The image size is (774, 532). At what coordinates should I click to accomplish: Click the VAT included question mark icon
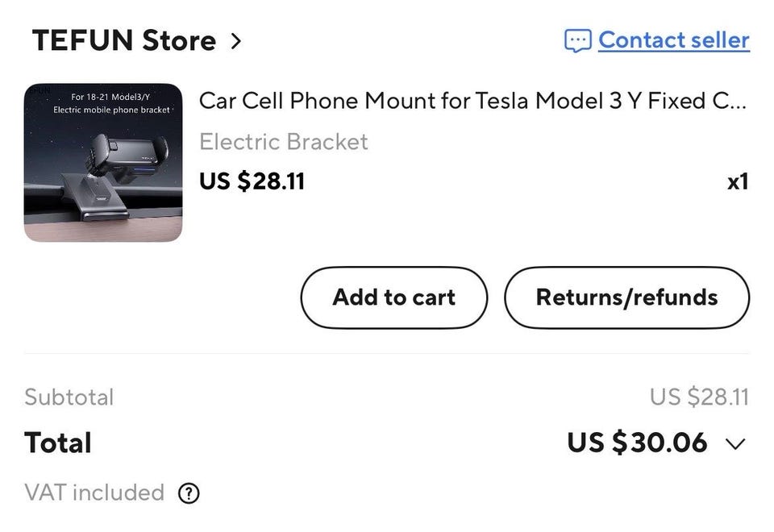click(188, 493)
